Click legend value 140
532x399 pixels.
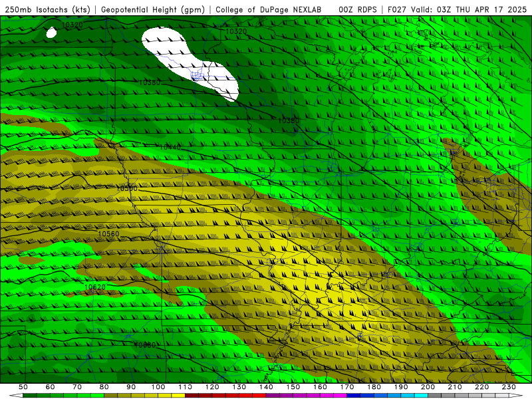click(266, 387)
